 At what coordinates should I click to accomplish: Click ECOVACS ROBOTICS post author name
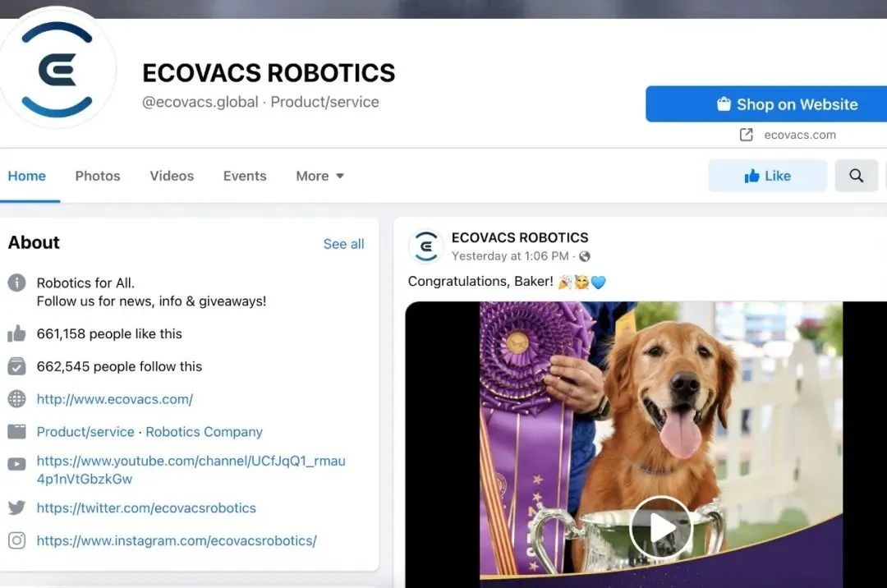[x=520, y=237]
